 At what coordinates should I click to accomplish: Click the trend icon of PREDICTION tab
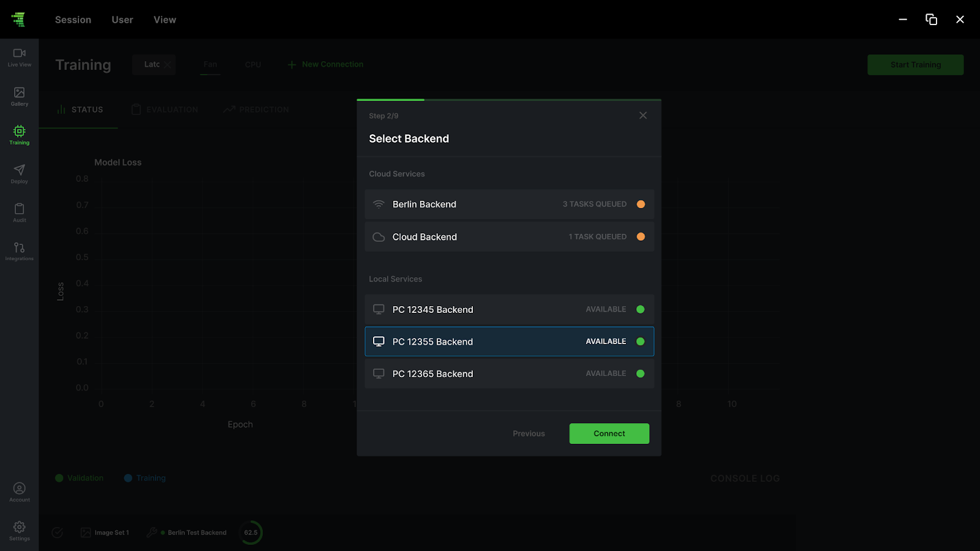tap(229, 110)
